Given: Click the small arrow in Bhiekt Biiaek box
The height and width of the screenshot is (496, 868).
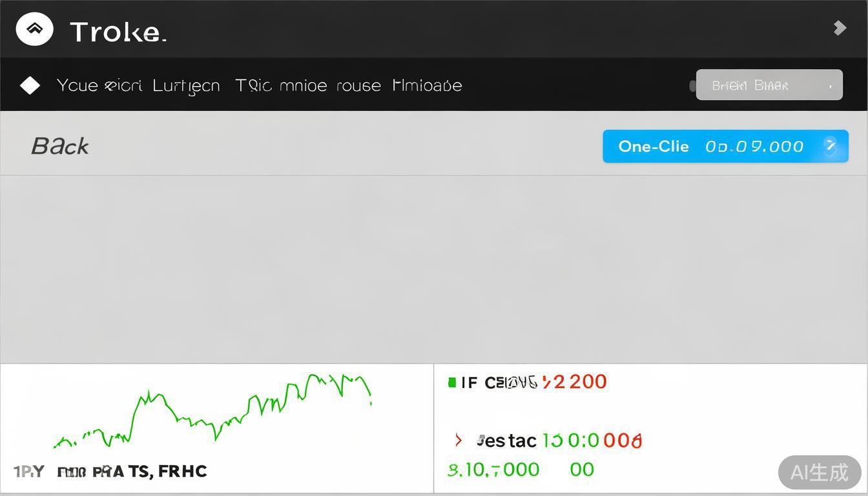Looking at the screenshot, I should point(830,85).
